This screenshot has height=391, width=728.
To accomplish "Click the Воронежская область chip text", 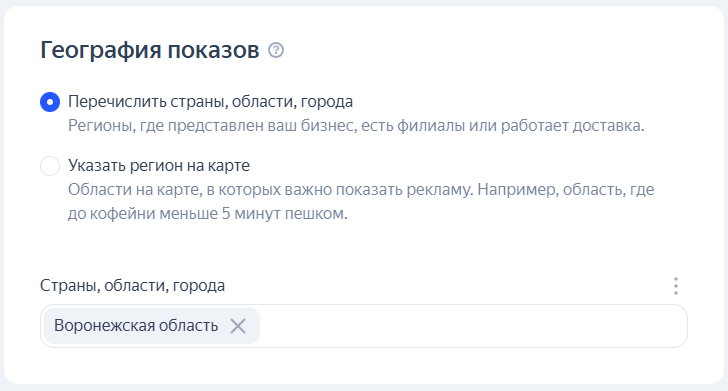I will coord(136,326).
